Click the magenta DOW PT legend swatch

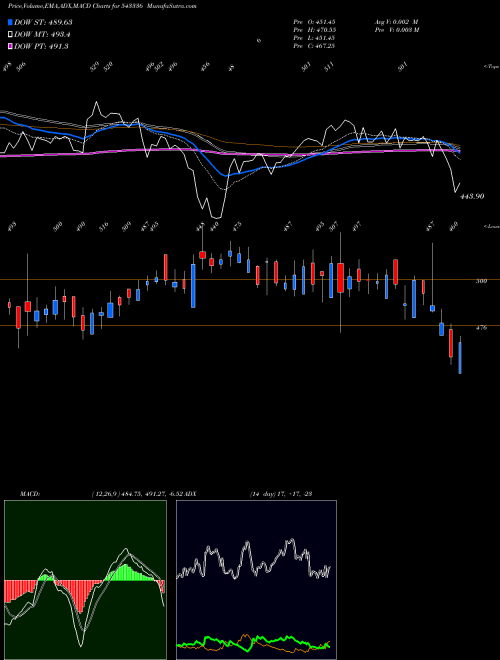[10, 46]
